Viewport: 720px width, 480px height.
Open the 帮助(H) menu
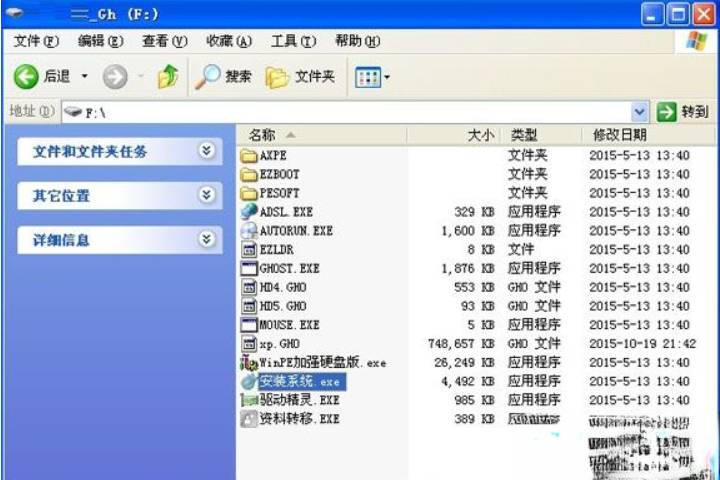(x=358, y=41)
